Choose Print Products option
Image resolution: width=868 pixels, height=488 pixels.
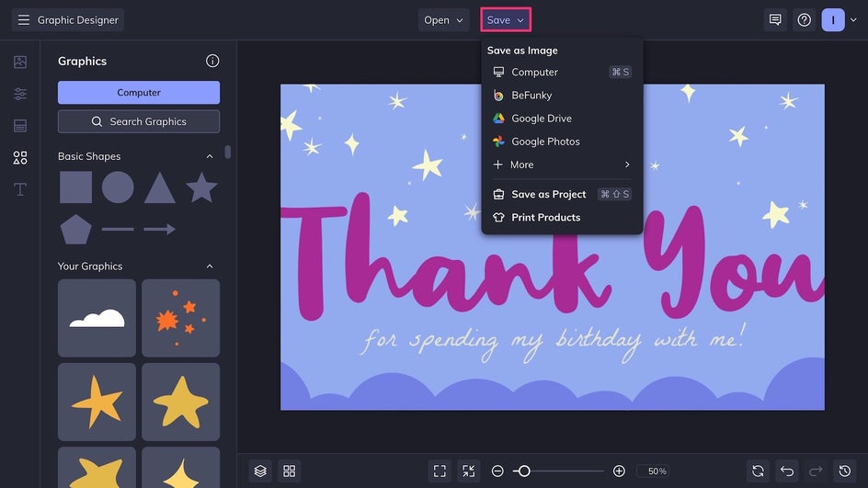click(x=562, y=218)
